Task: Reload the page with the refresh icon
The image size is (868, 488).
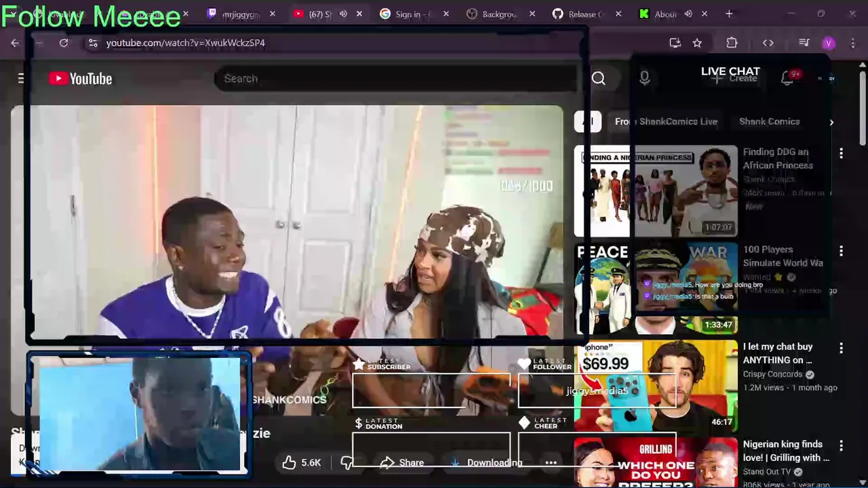Action: [64, 43]
